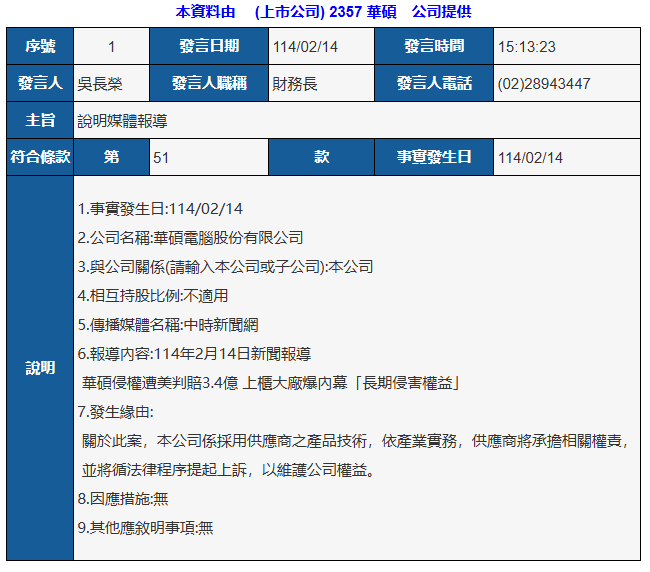Click line '3.與公司關係' stating 本公司
Viewport: 650px width, 572px height.
[225, 267]
